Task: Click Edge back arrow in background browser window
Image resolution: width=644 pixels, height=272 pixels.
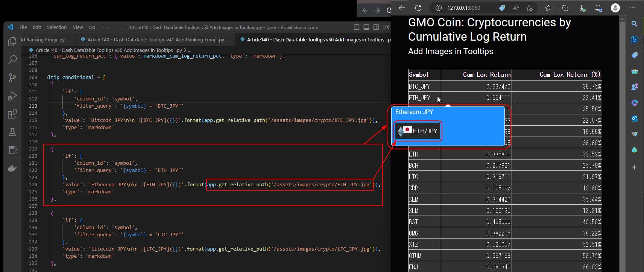Action: tap(365, 10)
